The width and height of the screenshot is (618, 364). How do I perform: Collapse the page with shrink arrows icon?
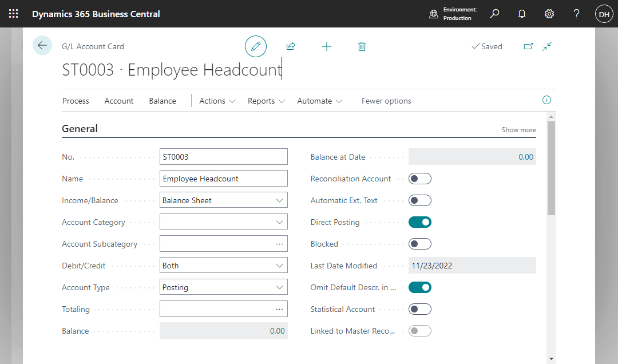coord(547,46)
